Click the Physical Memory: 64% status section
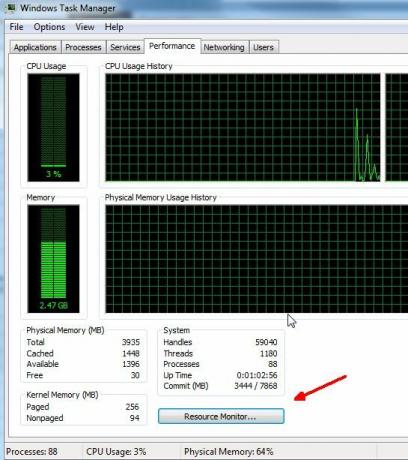Screen dimensions: 408x460 (x=229, y=452)
